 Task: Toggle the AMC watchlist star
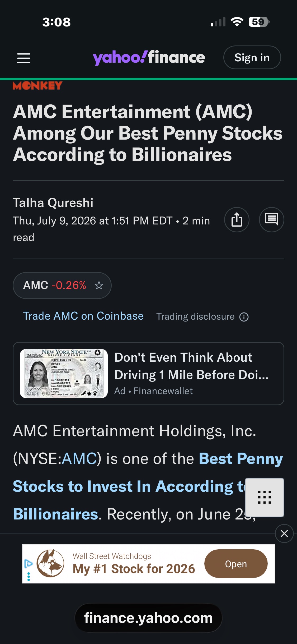[x=99, y=285]
